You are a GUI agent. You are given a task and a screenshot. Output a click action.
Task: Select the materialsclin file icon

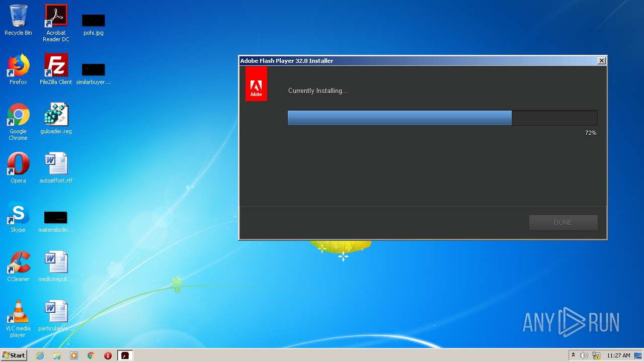point(56,221)
